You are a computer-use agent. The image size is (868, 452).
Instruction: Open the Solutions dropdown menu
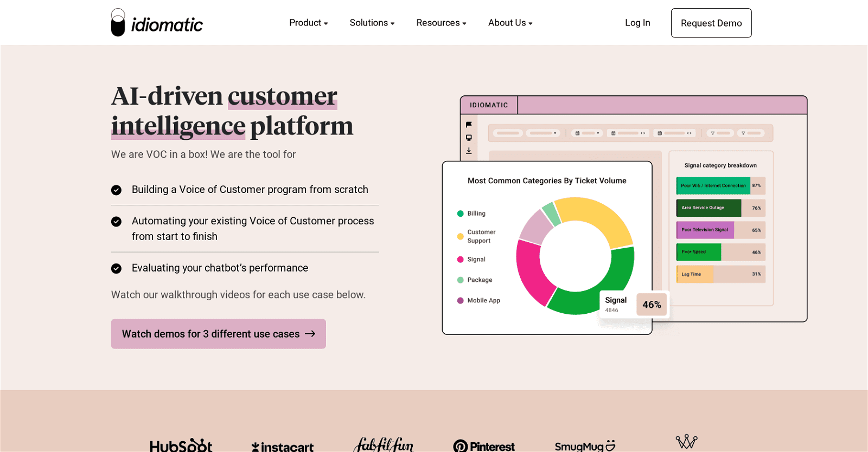click(372, 23)
